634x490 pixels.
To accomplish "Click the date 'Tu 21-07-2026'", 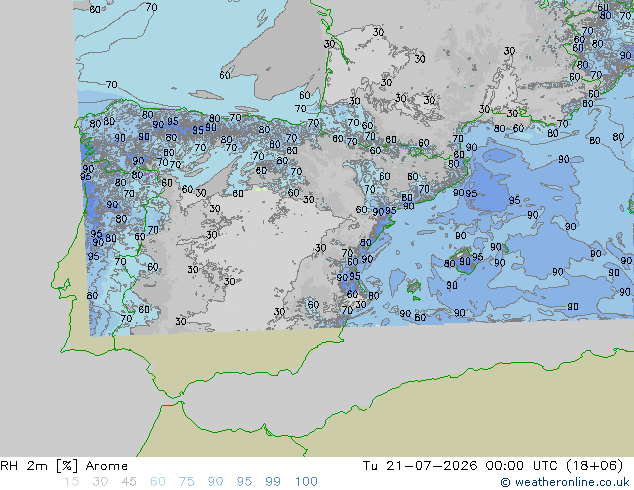I will (x=420, y=466).
